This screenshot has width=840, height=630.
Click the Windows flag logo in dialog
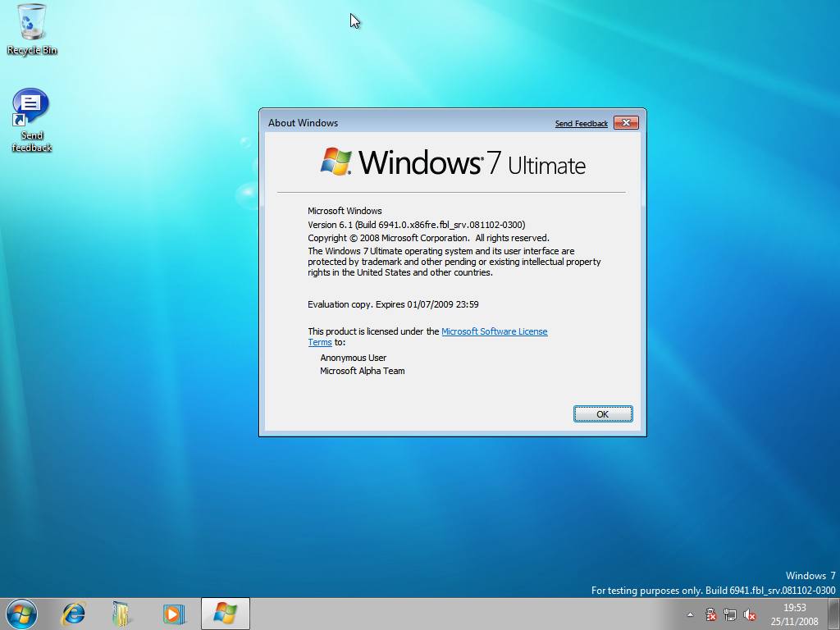336,162
